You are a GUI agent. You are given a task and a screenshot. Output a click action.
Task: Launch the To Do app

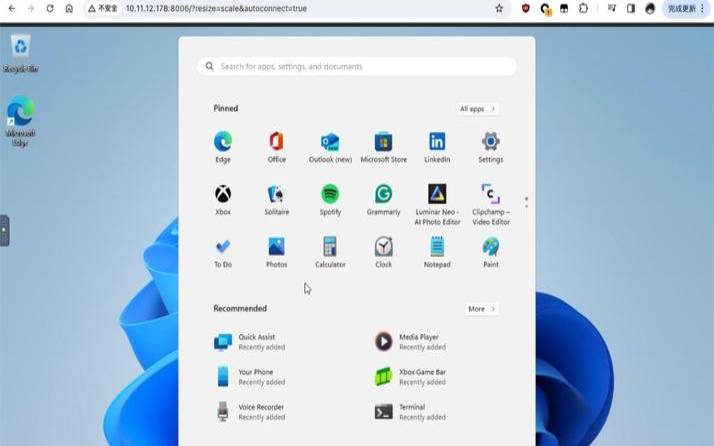[223, 252]
